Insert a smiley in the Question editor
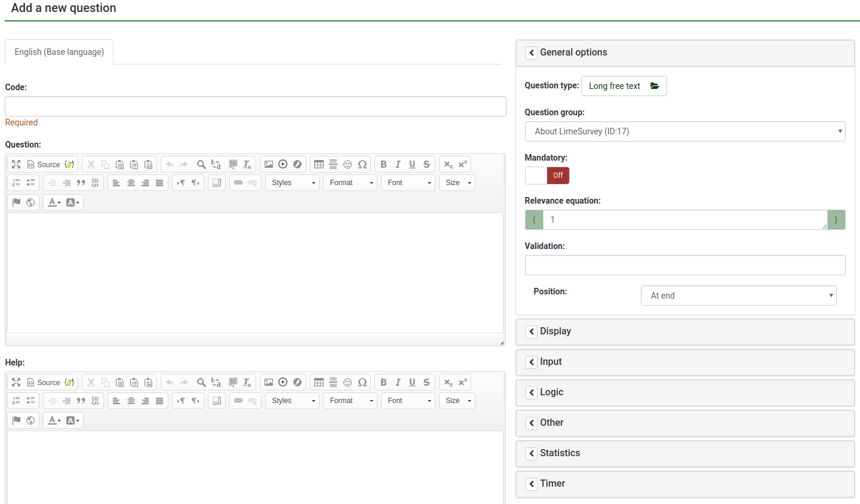 348,164
